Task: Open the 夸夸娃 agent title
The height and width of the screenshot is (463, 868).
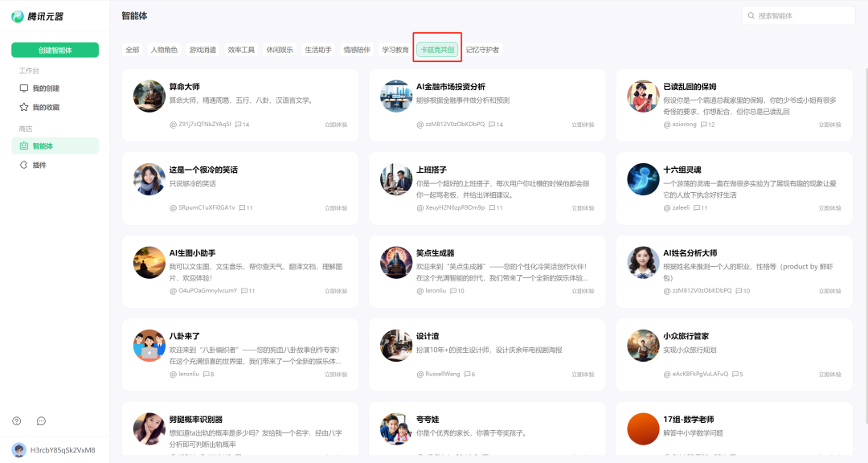Action: 428,420
